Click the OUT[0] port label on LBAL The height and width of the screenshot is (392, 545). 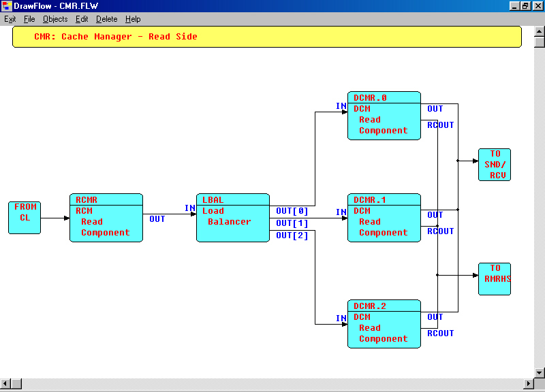[292, 211]
